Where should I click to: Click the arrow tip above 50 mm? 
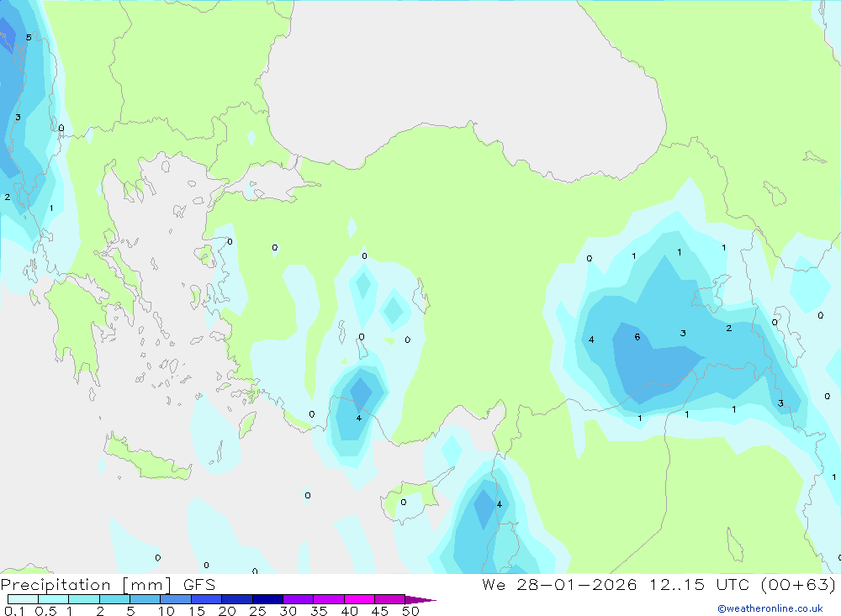(x=420, y=600)
